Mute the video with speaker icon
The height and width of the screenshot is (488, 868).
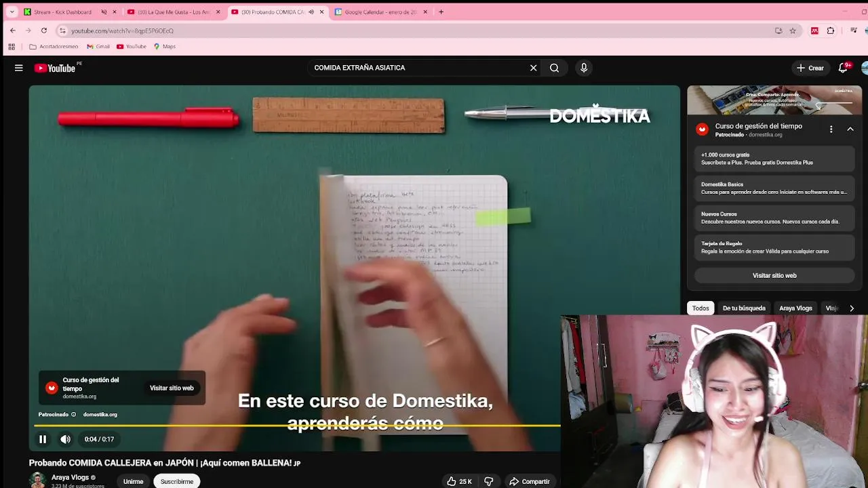(x=65, y=439)
